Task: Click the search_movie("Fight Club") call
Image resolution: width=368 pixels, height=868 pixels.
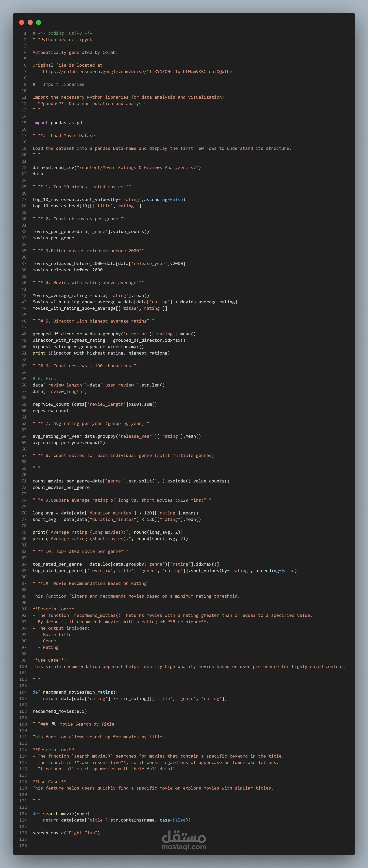Action: pyautogui.click(x=66, y=833)
